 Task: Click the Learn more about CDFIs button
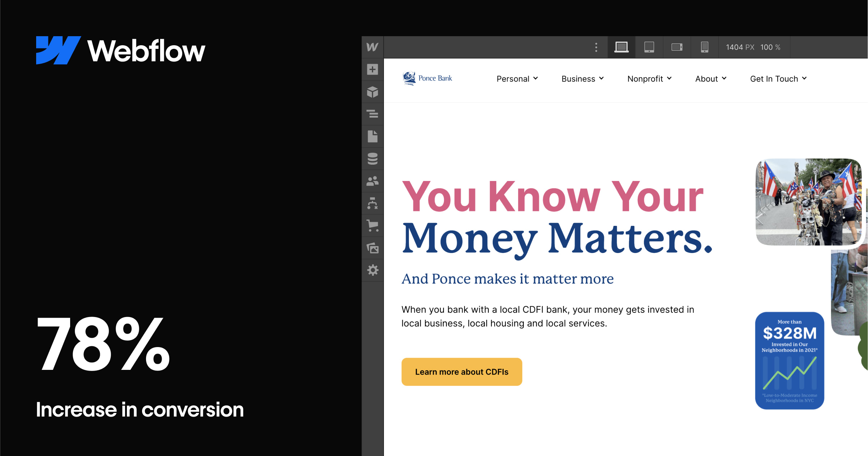(x=462, y=372)
